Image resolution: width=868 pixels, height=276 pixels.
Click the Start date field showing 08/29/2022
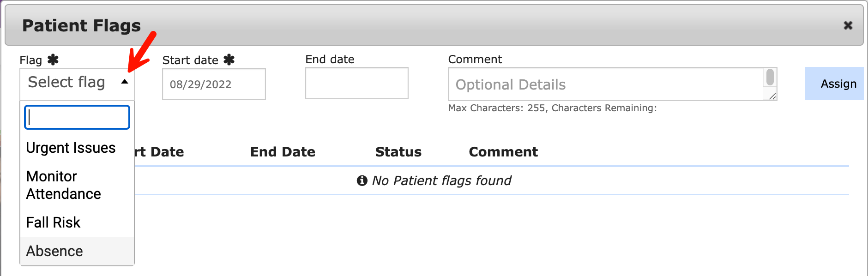pos(213,84)
